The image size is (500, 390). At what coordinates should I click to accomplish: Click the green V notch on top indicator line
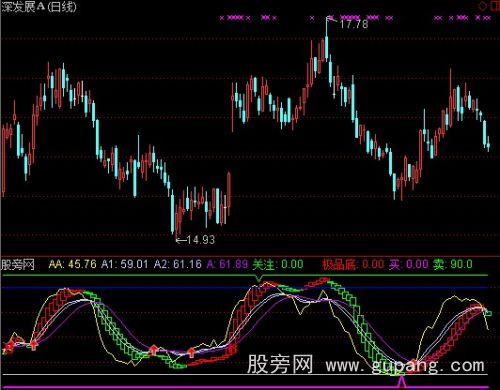click(259, 278)
